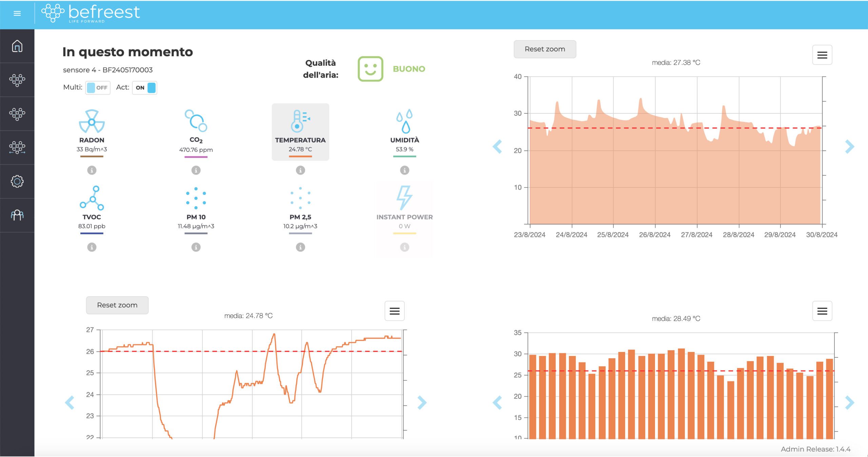Open the first sensor cluster sidebar icon
The image size is (868, 457).
17,80
